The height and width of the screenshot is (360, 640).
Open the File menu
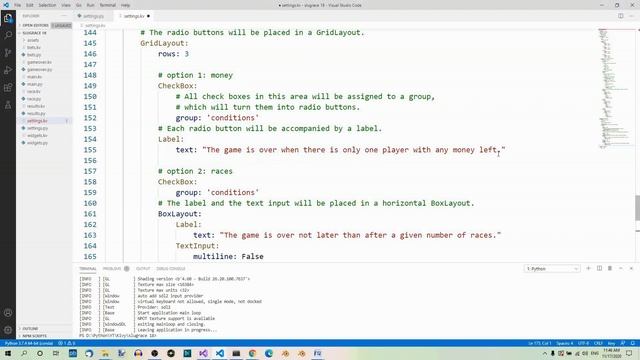18,5
